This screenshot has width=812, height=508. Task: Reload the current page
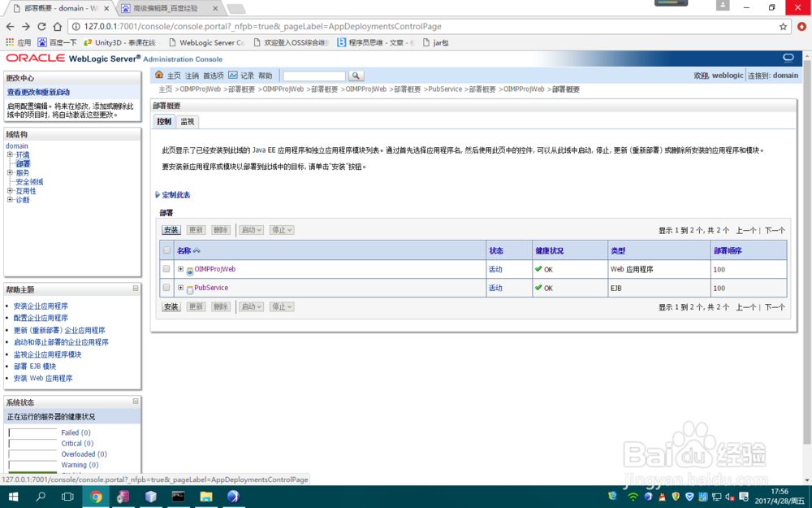pyautogui.click(x=42, y=27)
